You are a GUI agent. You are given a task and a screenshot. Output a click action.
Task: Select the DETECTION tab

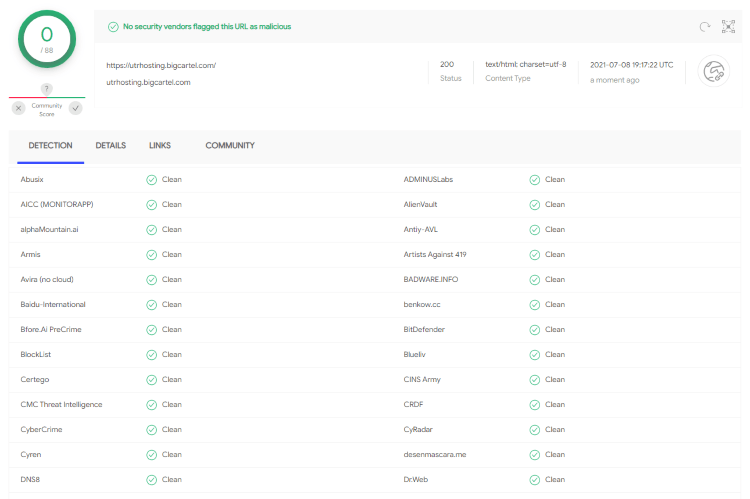pos(50,146)
